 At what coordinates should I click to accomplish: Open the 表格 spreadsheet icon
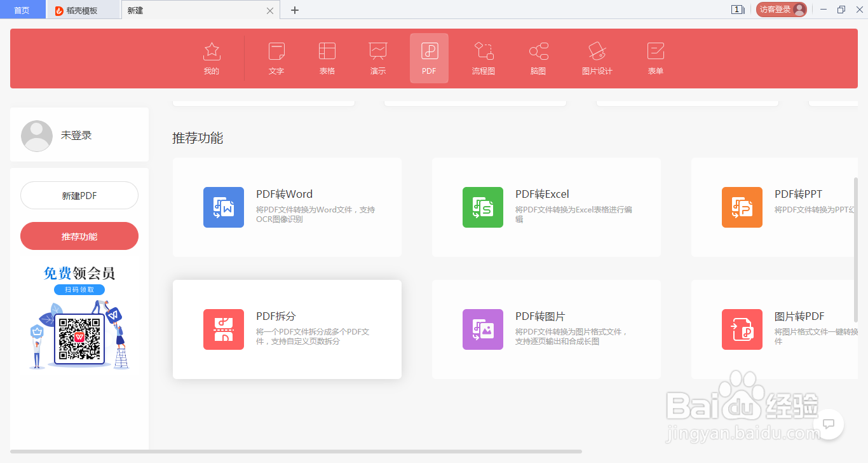(x=327, y=57)
